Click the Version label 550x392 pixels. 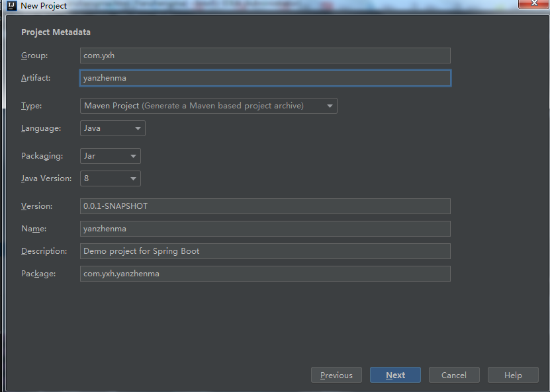(x=37, y=206)
